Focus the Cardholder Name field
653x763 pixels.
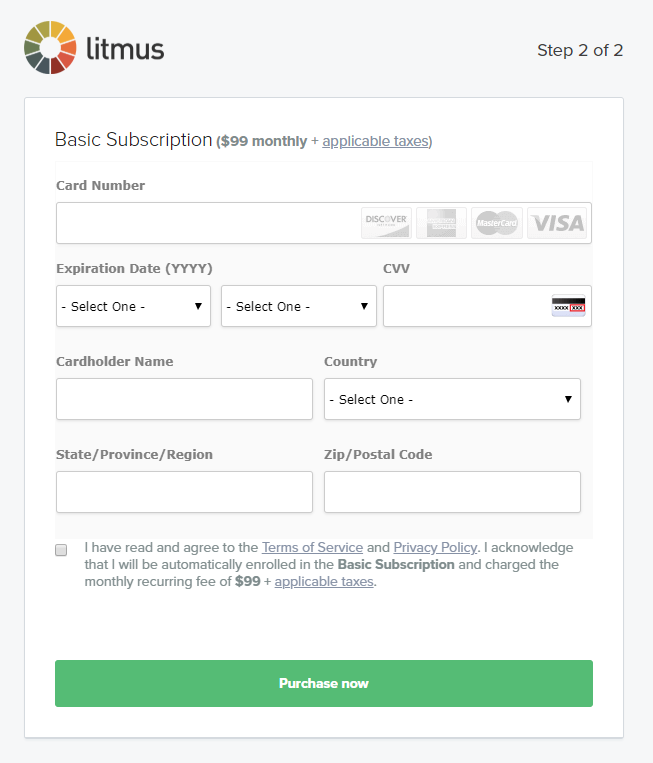(x=184, y=399)
